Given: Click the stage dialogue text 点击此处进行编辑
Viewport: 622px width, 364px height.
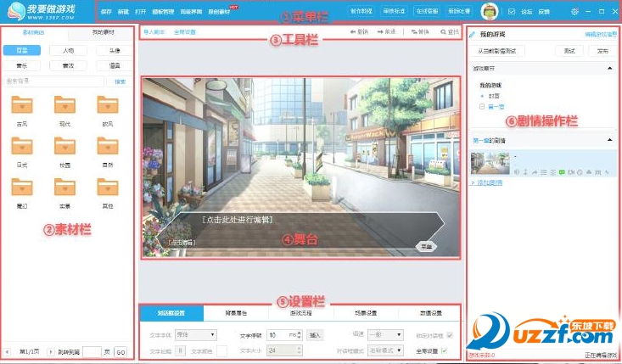Looking at the screenshot, I should pos(238,220).
